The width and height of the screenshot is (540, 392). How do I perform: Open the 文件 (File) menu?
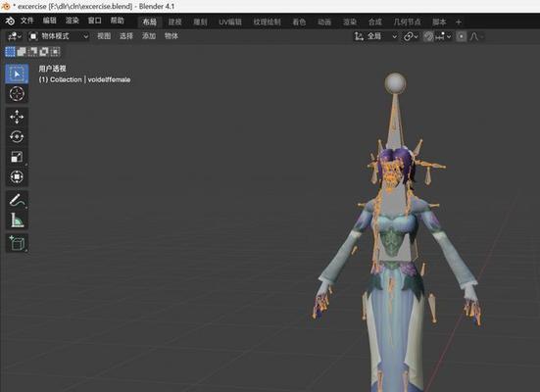(26, 21)
